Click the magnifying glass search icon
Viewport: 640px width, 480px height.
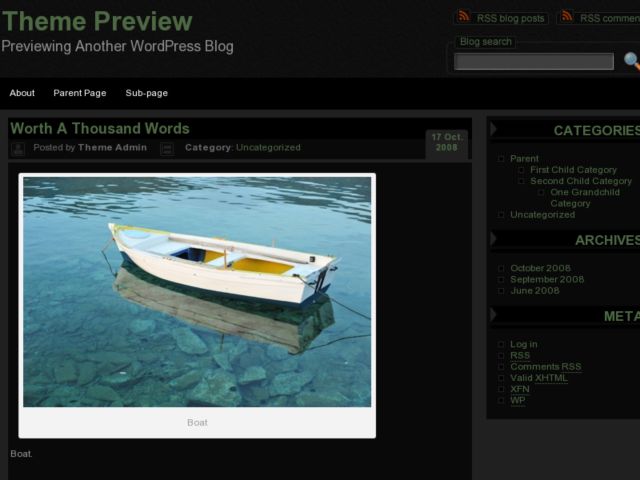(632, 61)
